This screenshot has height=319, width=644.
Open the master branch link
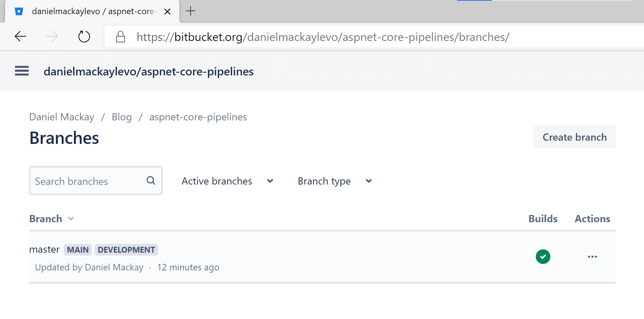44,249
